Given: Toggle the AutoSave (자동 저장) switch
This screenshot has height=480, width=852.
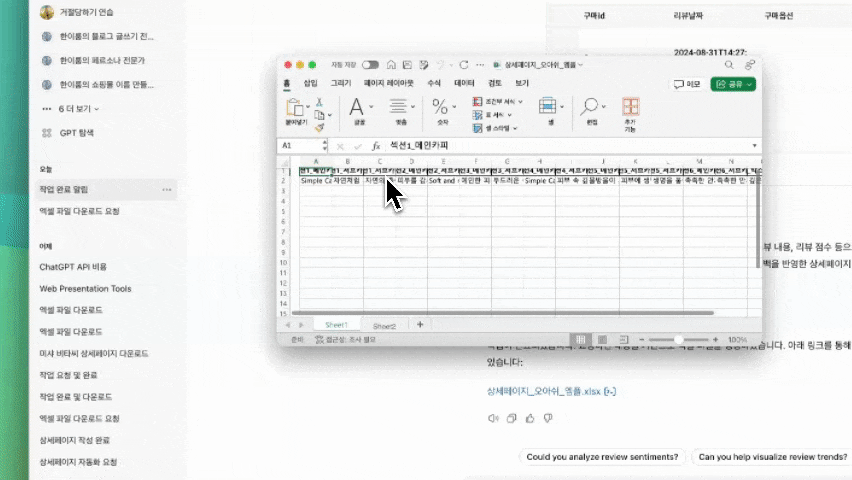Looking at the screenshot, I should [370, 64].
